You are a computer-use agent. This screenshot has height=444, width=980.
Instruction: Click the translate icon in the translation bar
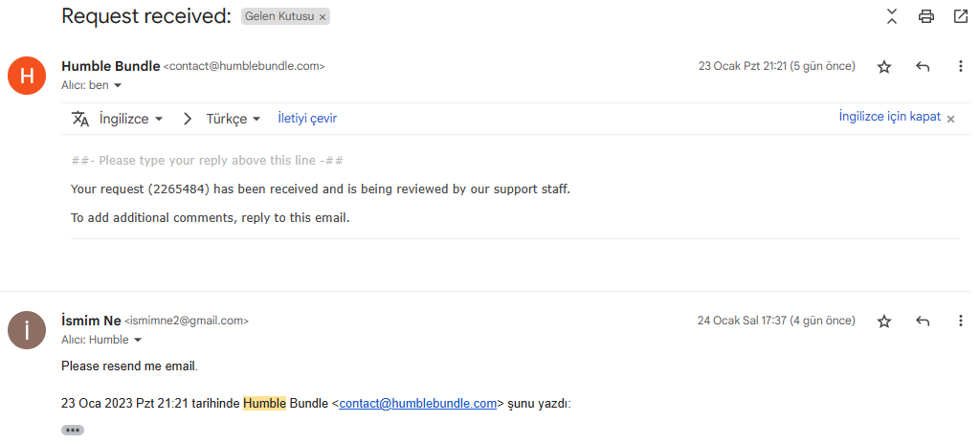tap(80, 119)
